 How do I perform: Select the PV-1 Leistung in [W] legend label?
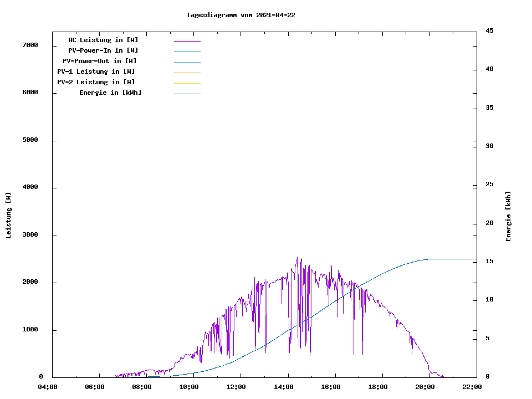pos(96,71)
